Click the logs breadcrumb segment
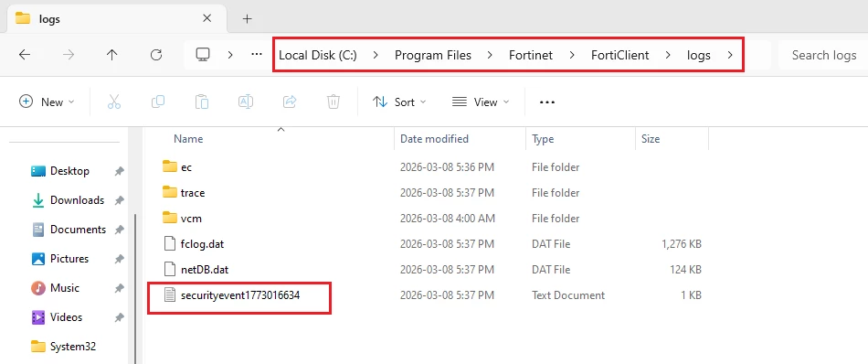Viewport: 868px width, 364px height. pos(699,55)
